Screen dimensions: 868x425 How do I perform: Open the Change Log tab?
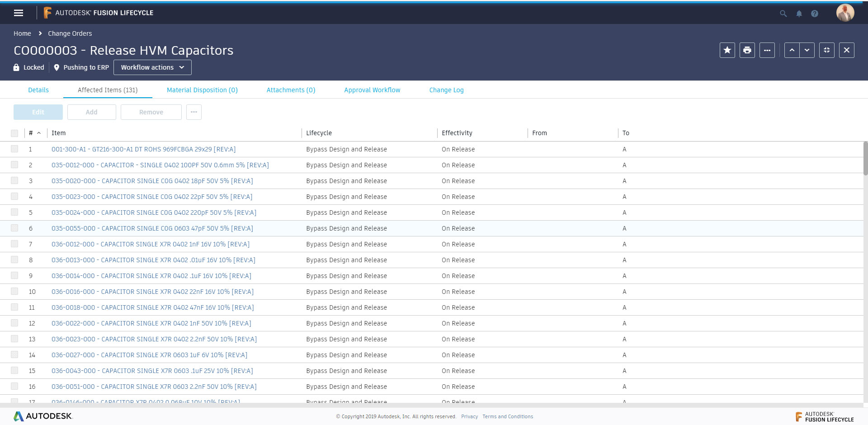point(446,90)
